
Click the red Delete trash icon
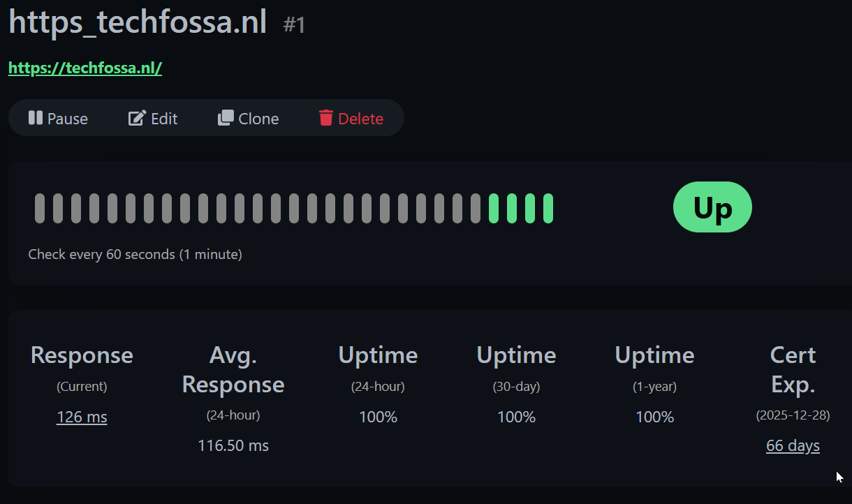tap(326, 118)
